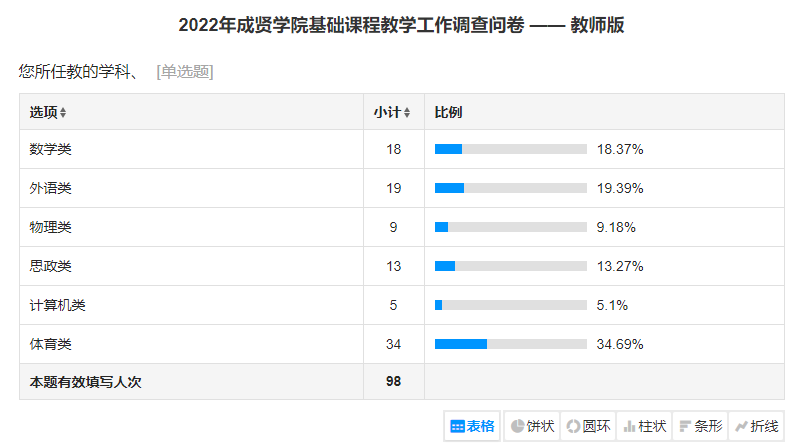
Task: Click the 比例 column header
Action: tap(448, 112)
